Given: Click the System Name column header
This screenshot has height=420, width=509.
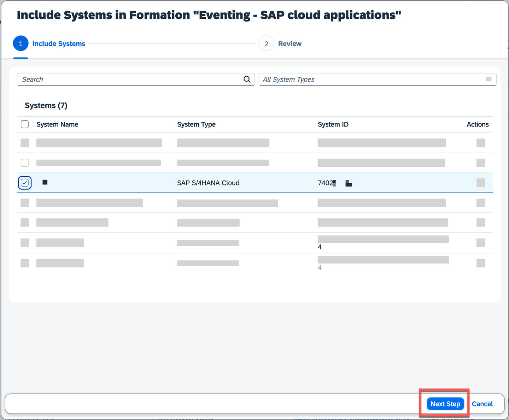Looking at the screenshot, I should [x=57, y=124].
